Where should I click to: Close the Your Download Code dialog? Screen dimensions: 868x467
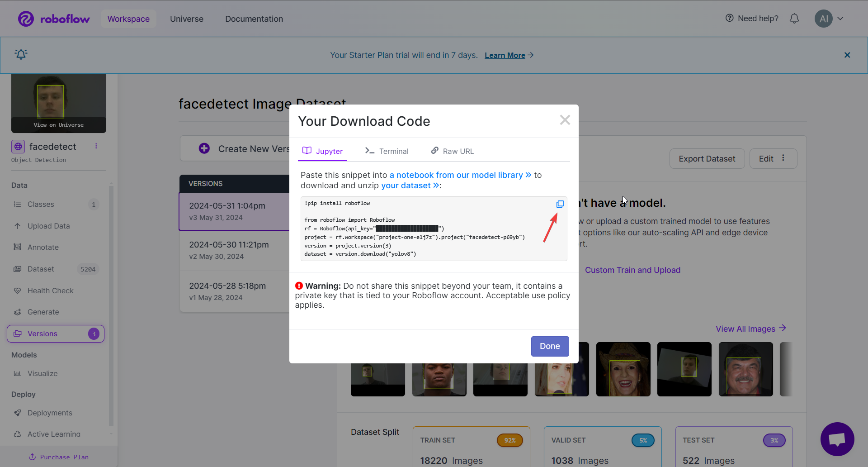pos(565,120)
